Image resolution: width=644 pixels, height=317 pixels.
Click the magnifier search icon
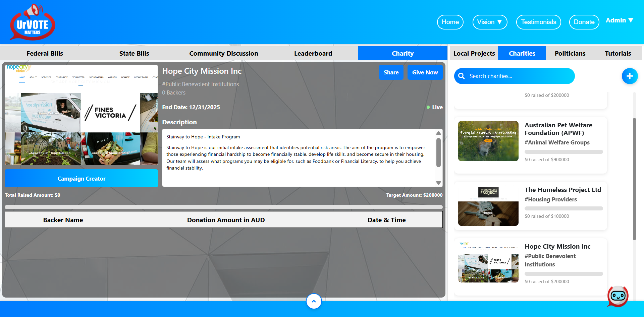pyautogui.click(x=462, y=76)
